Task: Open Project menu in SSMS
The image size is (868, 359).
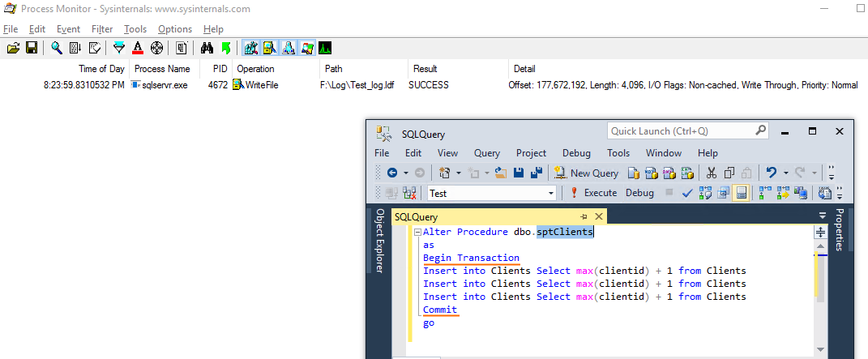Action: tap(531, 153)
